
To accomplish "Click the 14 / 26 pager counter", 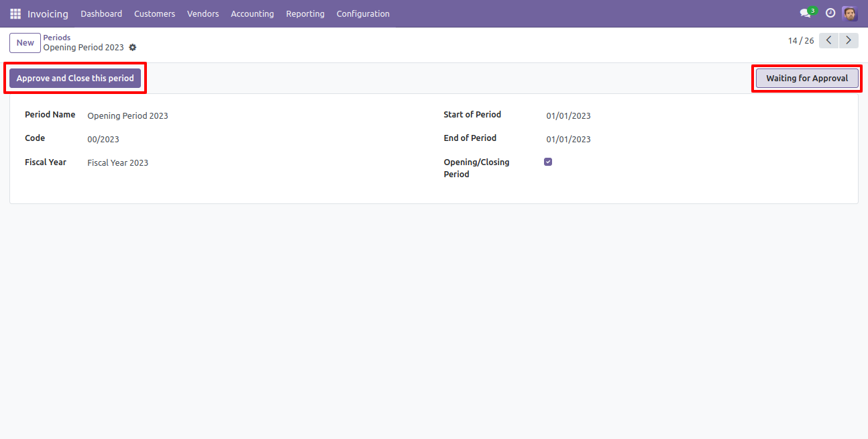I will (801, 41).
